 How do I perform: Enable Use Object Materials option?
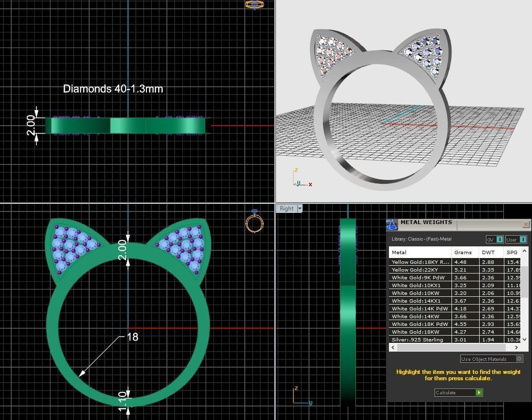(492, 358)
